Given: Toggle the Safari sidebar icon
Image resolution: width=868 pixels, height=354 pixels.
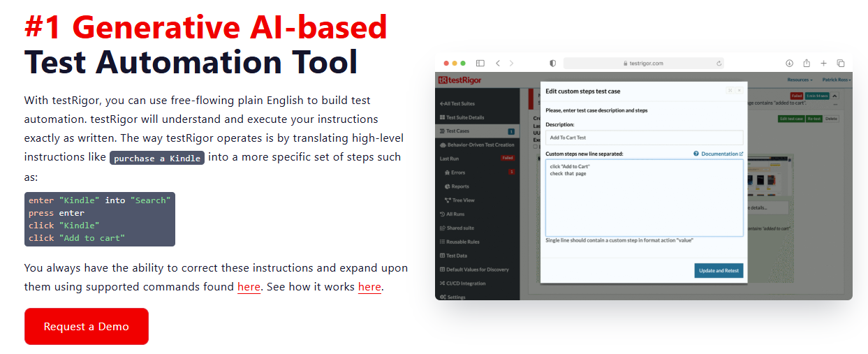Looking at the screenshot, I should 480,63.
